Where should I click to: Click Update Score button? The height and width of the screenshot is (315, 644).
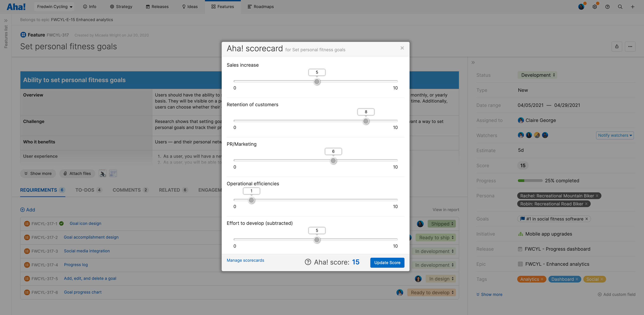pyautogui.click(x=387, y=263)
